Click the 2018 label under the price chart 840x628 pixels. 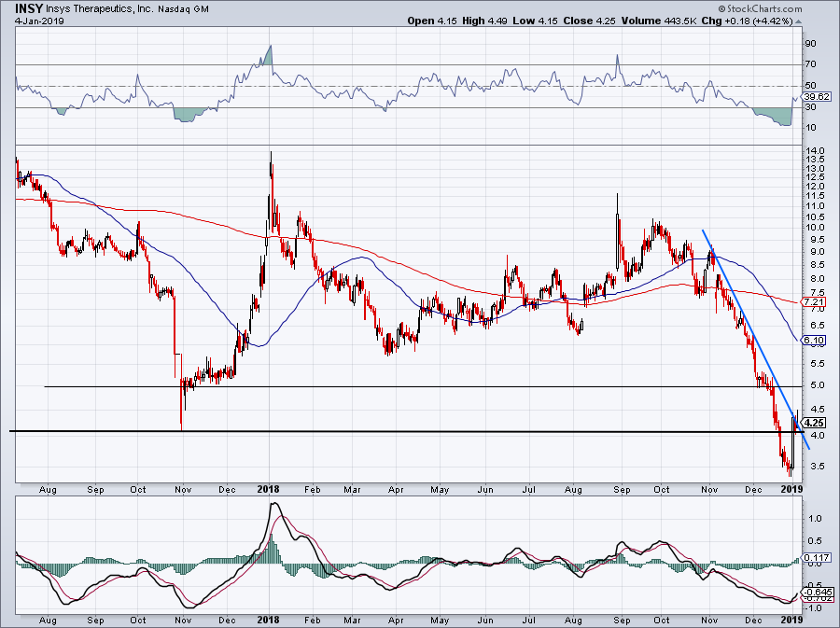pyautogui.click(x=269, y=489)
